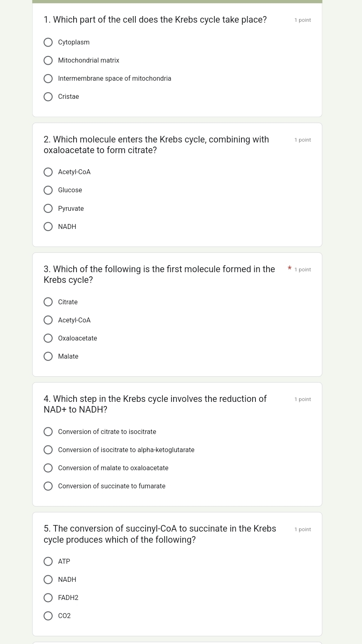Pick Intermembrane space of mitochondria

coord(48,79)
